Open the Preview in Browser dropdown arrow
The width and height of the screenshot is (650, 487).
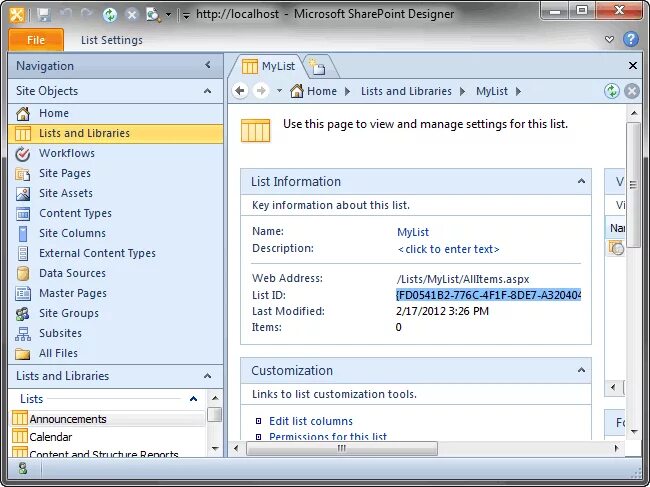(x=168, y=15)
